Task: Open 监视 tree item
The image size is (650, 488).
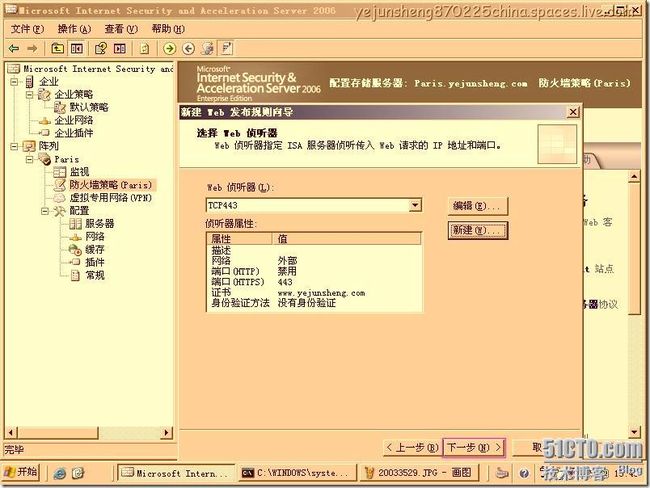Action: click(79, 172)
